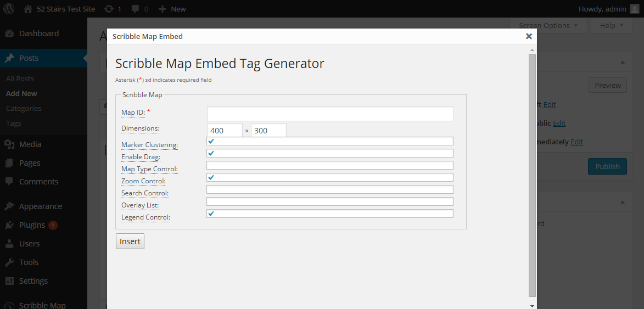Click the Publish button
The width and height of the screenshot is (644, 309).
click(x=607, y=166)
